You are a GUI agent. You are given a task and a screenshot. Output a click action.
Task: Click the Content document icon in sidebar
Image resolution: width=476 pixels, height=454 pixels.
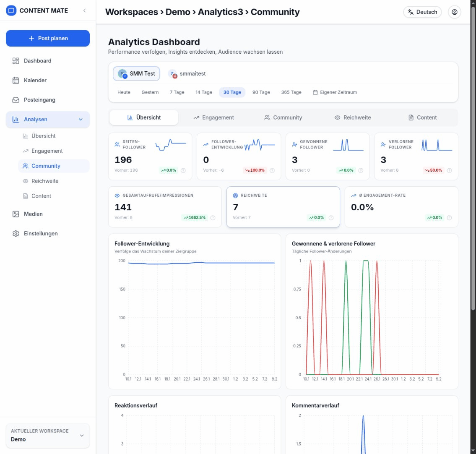26,196
